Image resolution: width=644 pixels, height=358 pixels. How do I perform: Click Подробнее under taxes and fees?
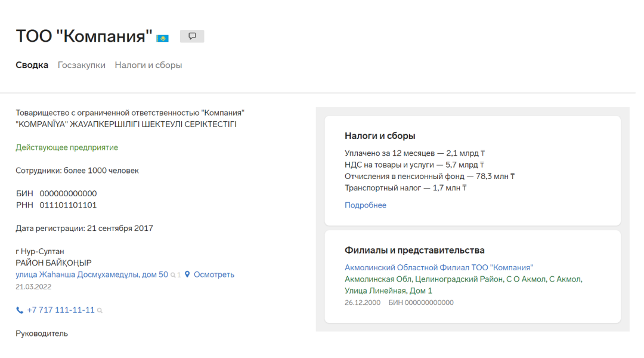click(x=366, y=205)
